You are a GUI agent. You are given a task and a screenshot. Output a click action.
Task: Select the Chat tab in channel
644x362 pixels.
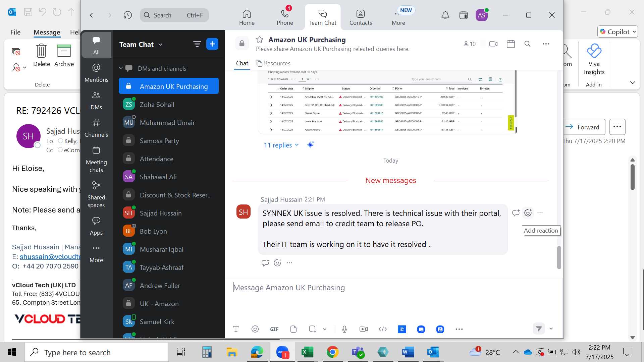pyautogui.click(x=242, y=63)
